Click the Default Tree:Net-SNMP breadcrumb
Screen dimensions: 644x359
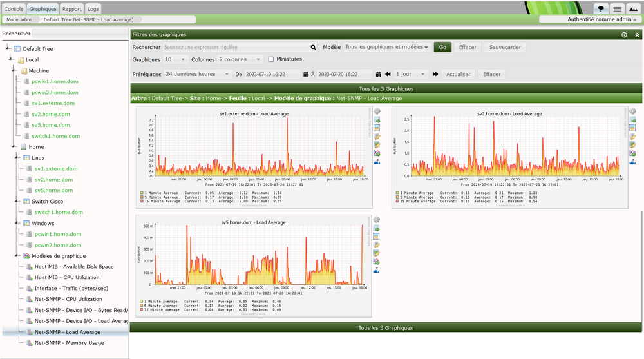coord(88,19)
